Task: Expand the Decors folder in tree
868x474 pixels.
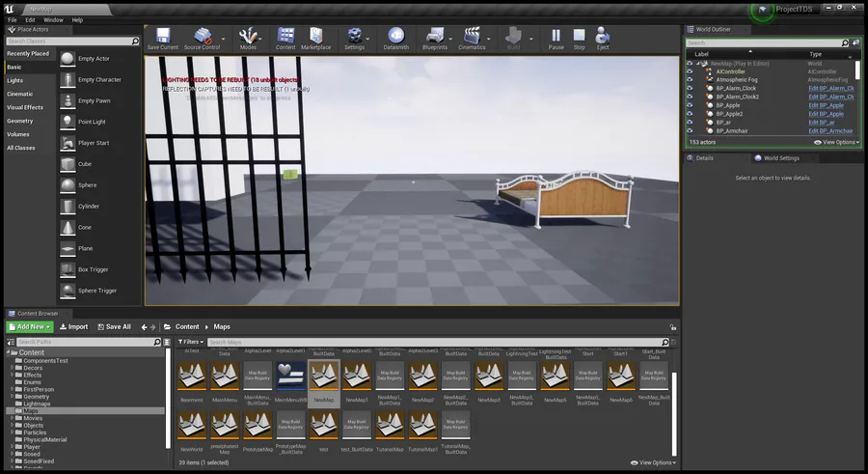Action: tap(13, 368)
